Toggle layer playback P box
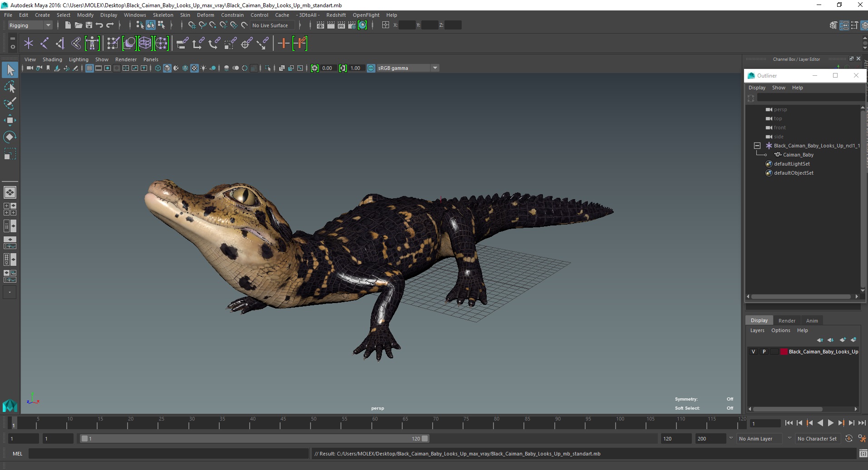 (x=764, y=352)
